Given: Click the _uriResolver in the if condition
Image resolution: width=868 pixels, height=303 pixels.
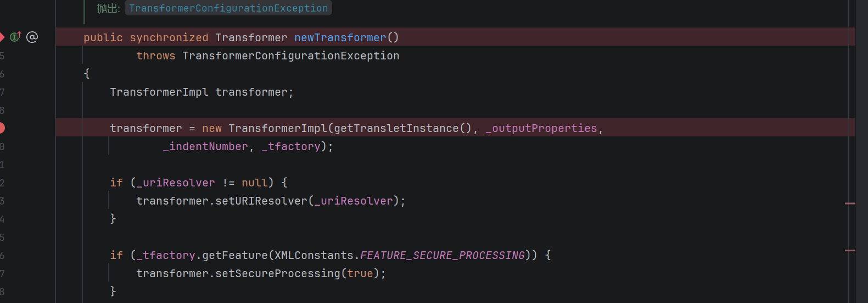Looking at the screenshot, I should pos(176,183).
